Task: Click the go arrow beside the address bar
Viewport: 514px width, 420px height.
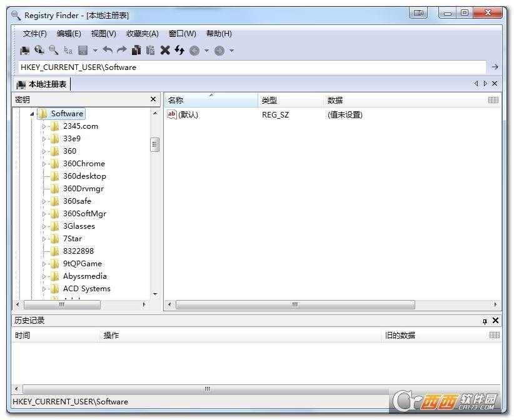Action: click(x=494, y=67)
